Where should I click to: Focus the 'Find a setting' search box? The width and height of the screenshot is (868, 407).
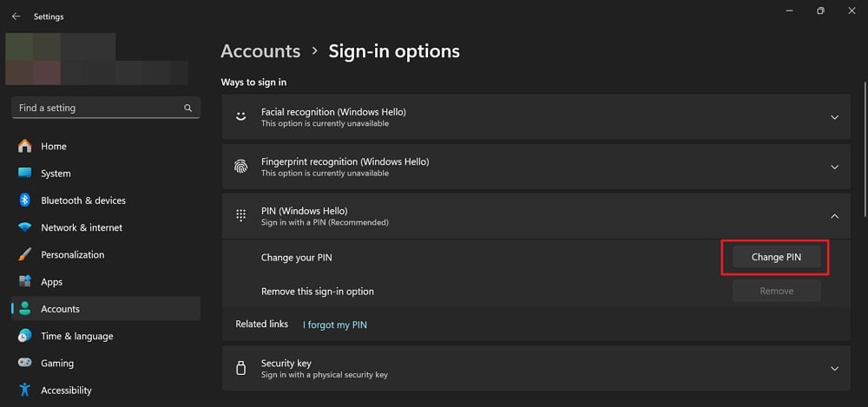click(x=95, y=108)
